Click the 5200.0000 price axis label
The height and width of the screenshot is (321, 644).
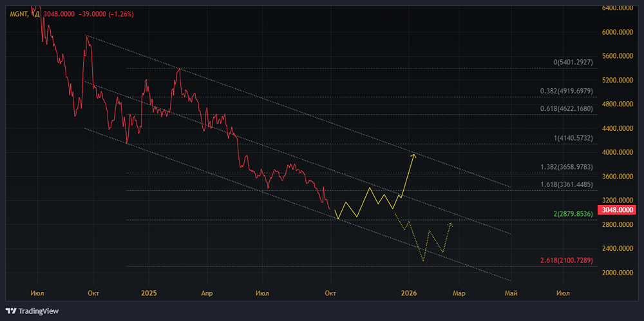(616, 80)
